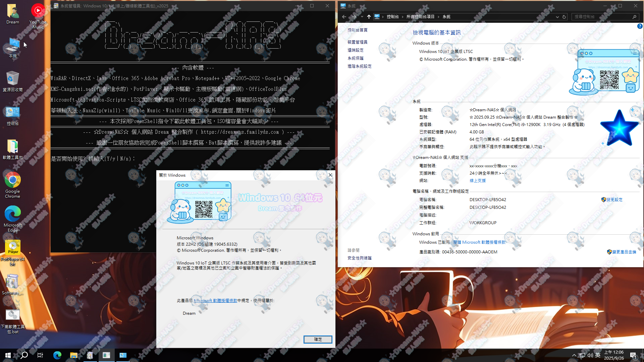644x362 pixels.
Task: Open Action Center in the system tray
Action: point(633,355)
